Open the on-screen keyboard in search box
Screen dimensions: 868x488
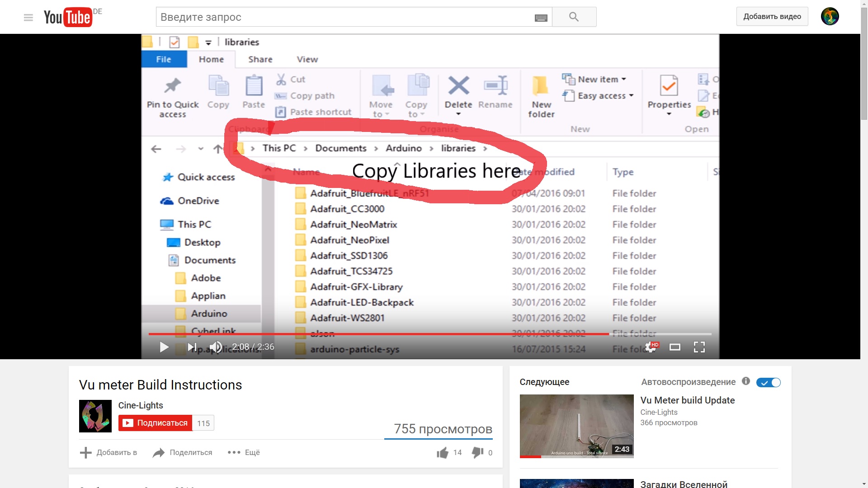(x=541, y=18)
